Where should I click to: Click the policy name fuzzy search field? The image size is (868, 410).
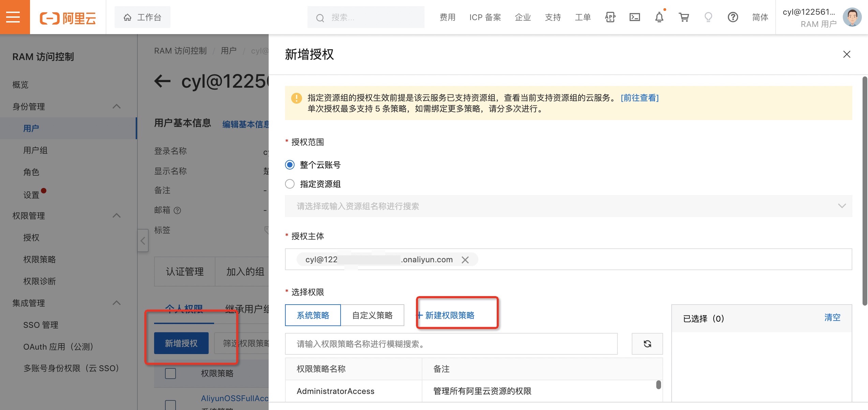pos(451,344)
